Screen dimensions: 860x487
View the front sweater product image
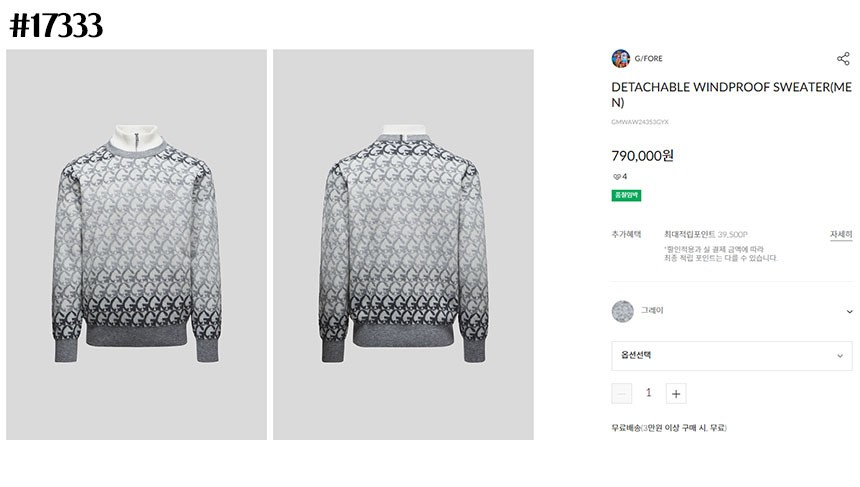(x=136, y=245)
